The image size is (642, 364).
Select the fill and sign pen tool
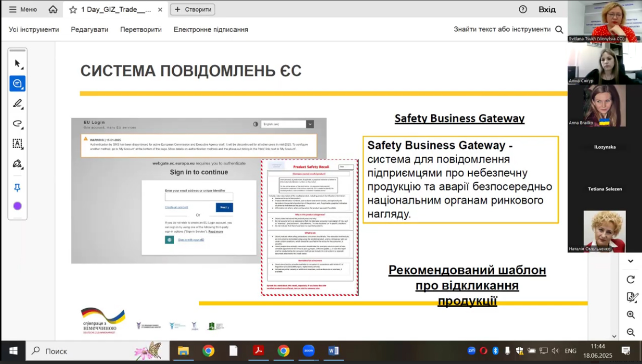click(x=18, y=164)
